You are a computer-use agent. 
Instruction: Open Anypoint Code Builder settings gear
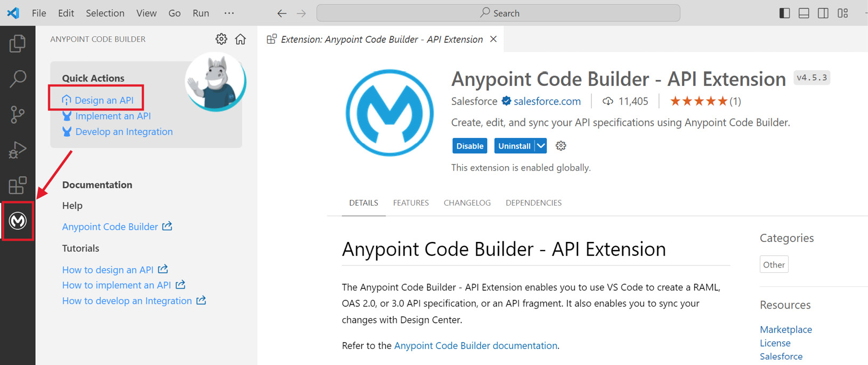(x=221, y=39)
